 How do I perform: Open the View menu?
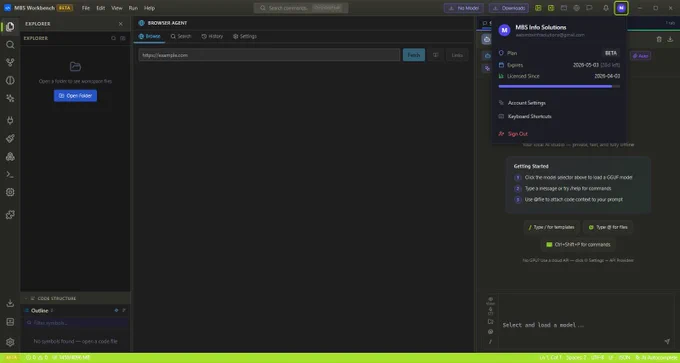(x=117, y=8)
